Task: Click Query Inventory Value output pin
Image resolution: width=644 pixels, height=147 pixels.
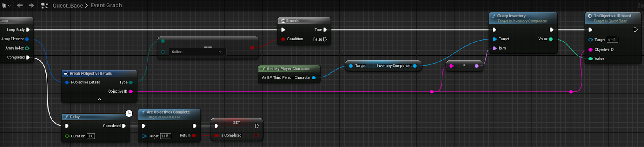Action: click(551, 39)
